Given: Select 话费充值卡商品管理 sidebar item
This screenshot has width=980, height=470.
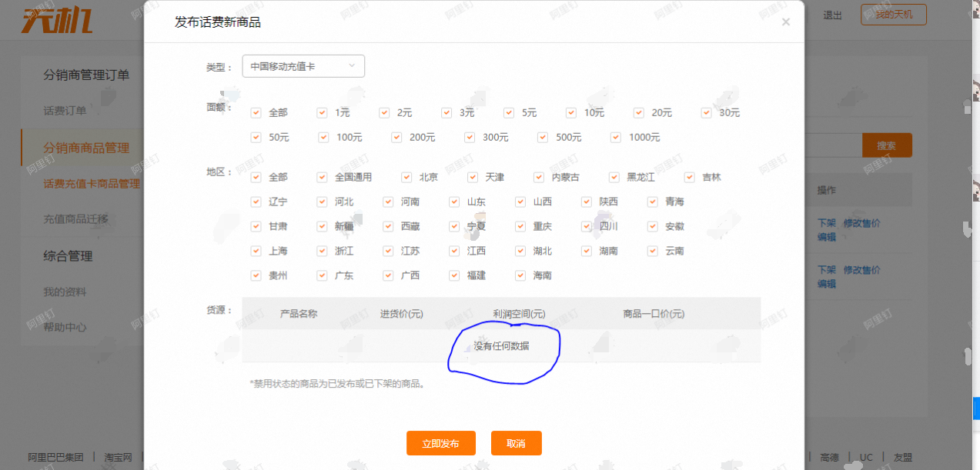Looking at the screenshot, I should click(92, 184).
